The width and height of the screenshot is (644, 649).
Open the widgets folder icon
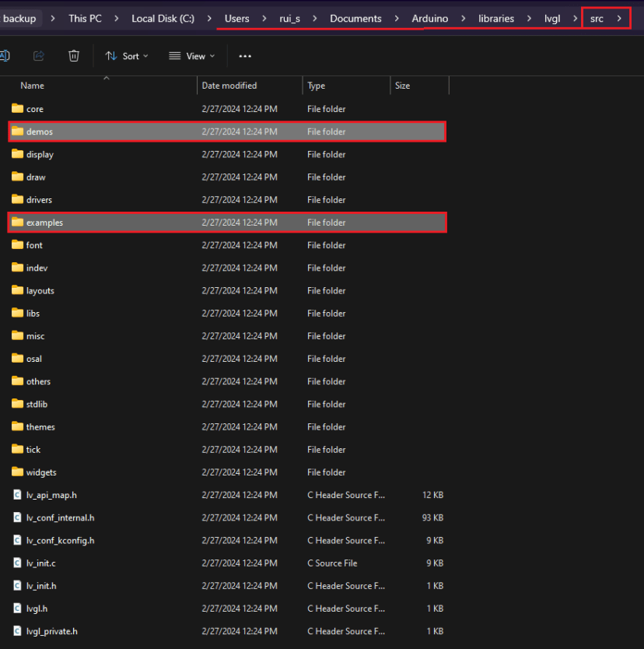pos(17,472)
